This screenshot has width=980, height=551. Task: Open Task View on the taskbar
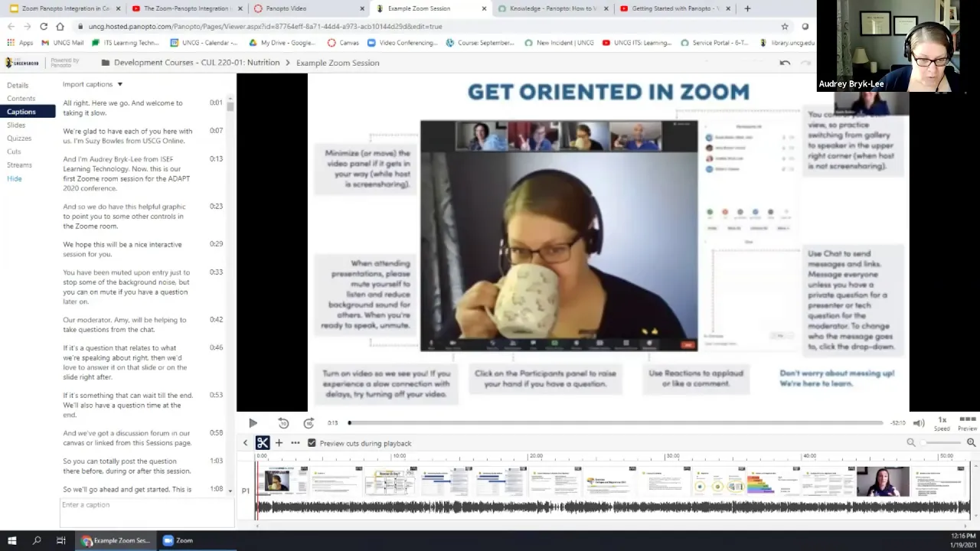click(61, 540)
